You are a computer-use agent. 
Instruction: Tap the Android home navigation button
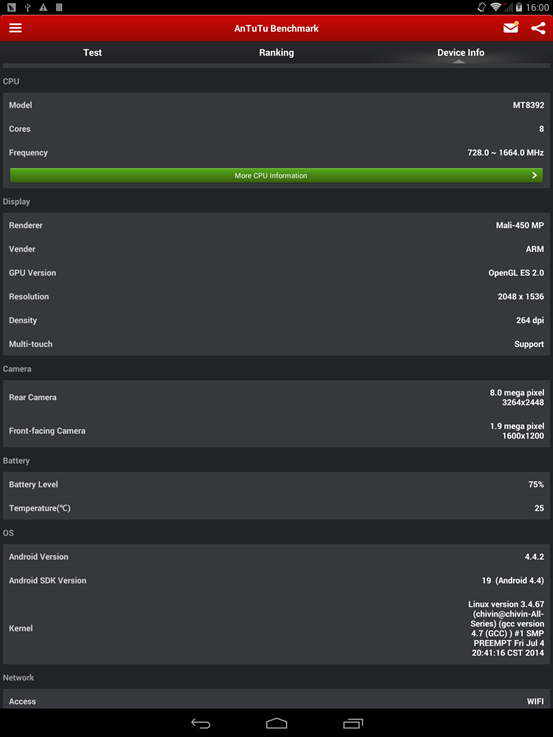tap(276, 723)
